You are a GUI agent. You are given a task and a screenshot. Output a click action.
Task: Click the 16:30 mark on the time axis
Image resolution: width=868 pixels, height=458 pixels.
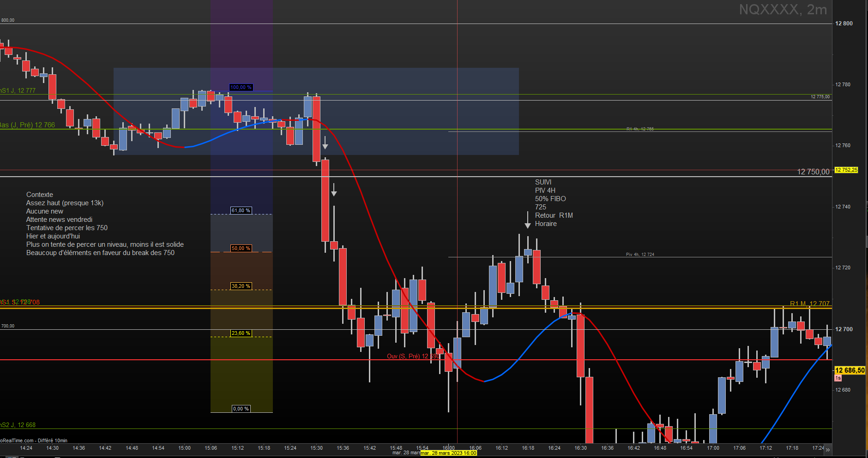(x=581, y=448)
